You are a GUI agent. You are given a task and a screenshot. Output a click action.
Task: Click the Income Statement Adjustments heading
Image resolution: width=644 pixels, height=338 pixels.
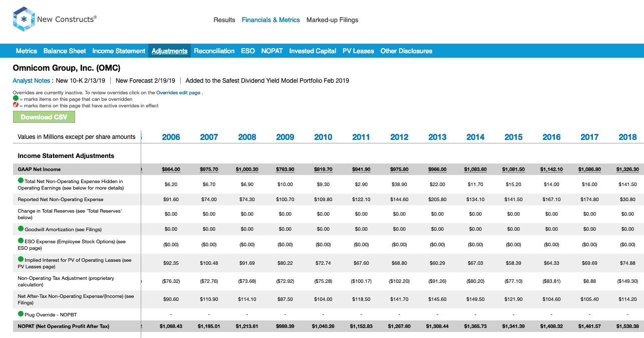66,156
